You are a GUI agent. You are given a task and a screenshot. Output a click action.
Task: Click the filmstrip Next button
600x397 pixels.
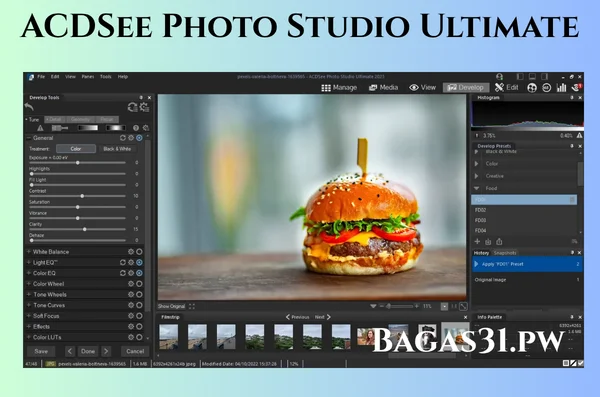click(323, 317)
